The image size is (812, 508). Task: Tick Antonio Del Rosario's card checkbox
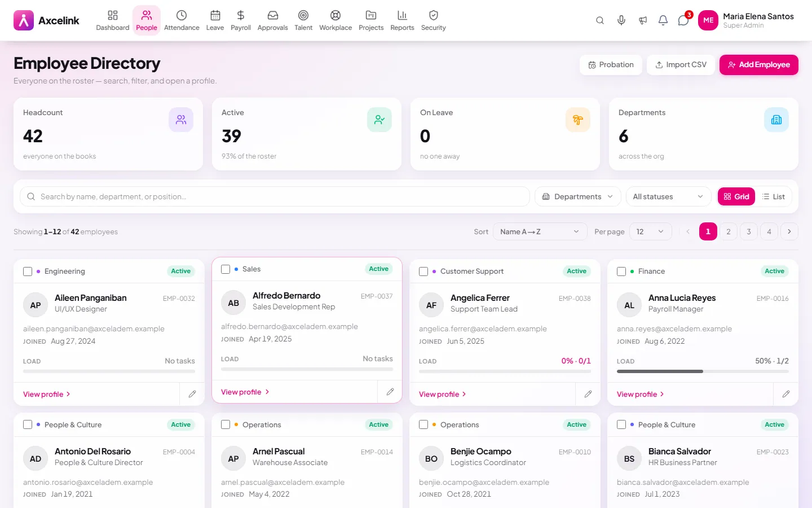[28, 424]
